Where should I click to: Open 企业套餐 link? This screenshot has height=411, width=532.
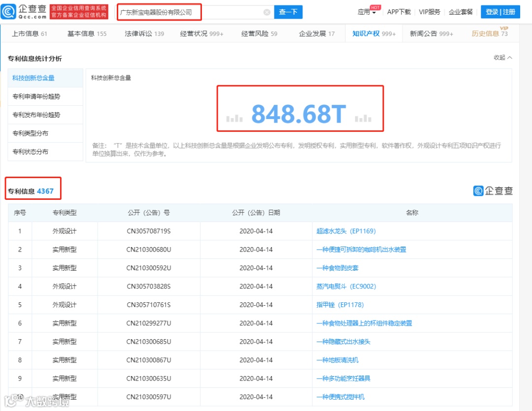pyautogui.click(x=461, y=12)
